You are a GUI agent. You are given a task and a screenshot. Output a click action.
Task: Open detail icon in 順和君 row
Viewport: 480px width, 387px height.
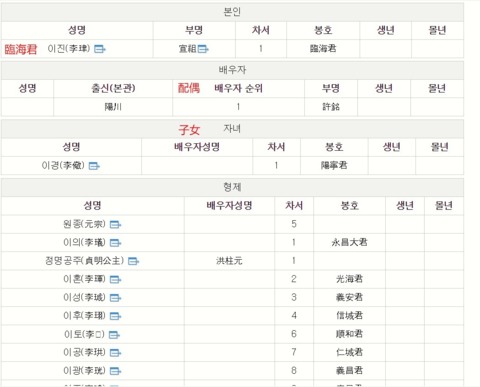coord(114,334)
